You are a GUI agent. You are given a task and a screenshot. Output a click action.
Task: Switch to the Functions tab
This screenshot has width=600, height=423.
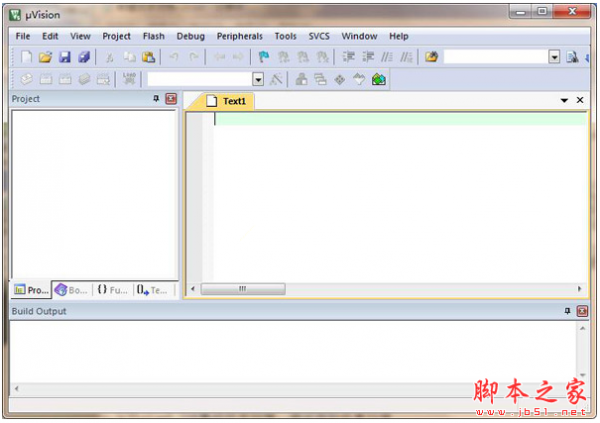pos(112,290)
